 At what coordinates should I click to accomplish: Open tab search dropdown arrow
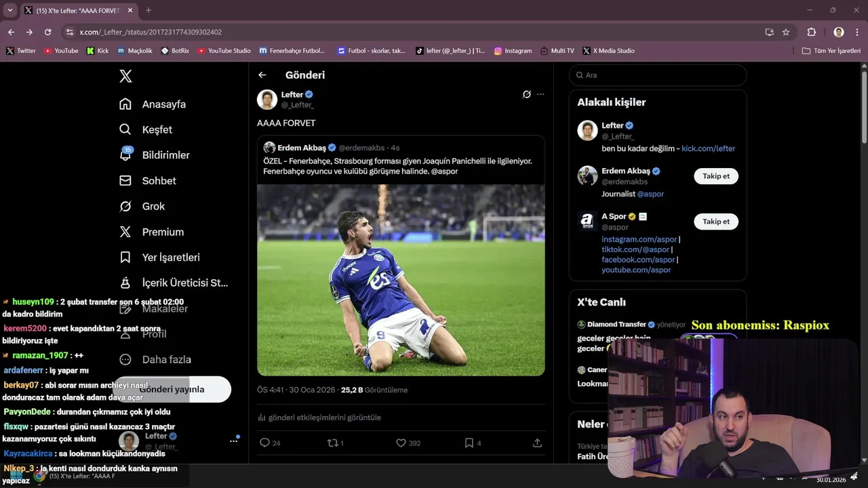tap(9, 10)
